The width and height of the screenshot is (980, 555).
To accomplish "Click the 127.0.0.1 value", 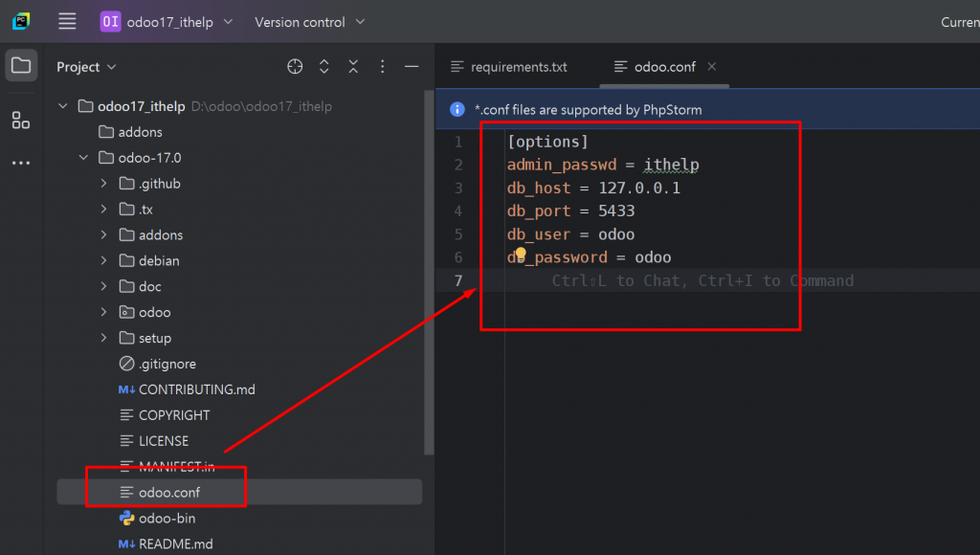I will pos(639,189).
